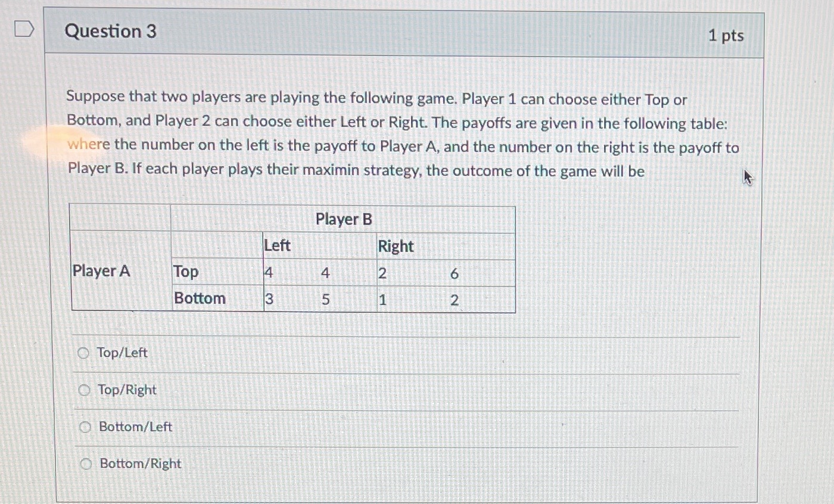Click the 'Left' column header cell
The image size is (834, 504).
[x=277, y=245]
